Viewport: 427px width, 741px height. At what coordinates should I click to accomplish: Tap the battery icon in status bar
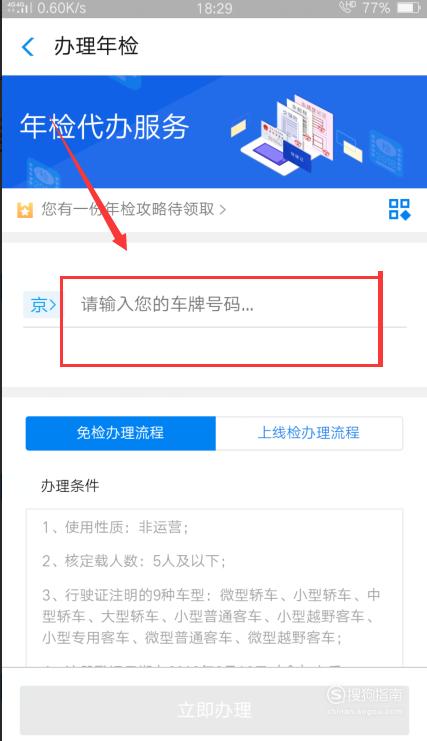[x=409, y=8]
